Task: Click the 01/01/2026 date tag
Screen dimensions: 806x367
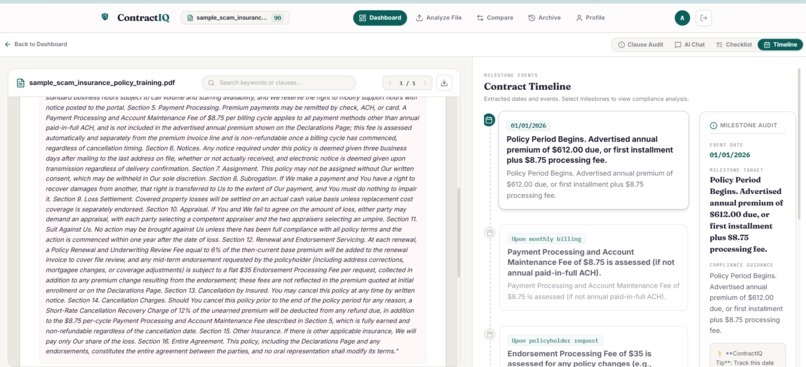Action: coord(528,126)
